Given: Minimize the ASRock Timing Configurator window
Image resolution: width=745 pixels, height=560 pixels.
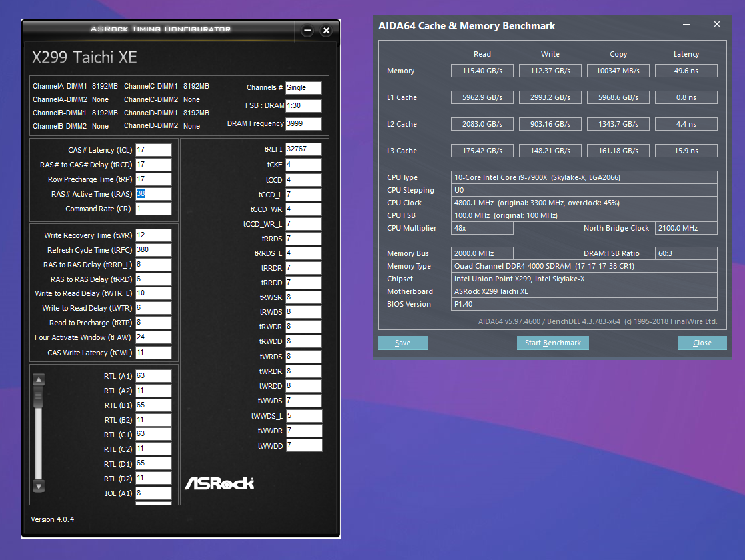Looking at the screenshot, I should [307, 31].
